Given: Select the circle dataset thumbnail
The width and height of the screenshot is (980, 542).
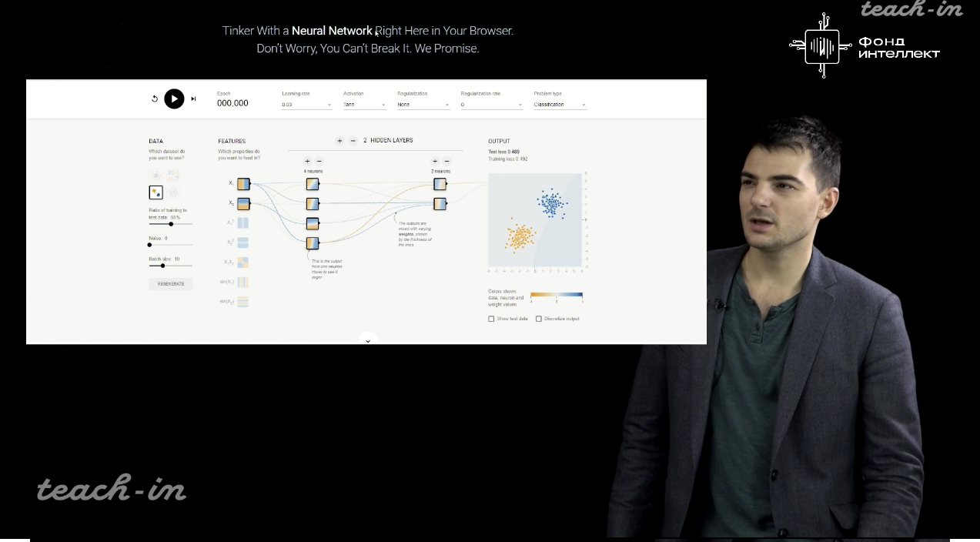Looking at the screenshot, I should pyautogui.click(x=156, y=176).
